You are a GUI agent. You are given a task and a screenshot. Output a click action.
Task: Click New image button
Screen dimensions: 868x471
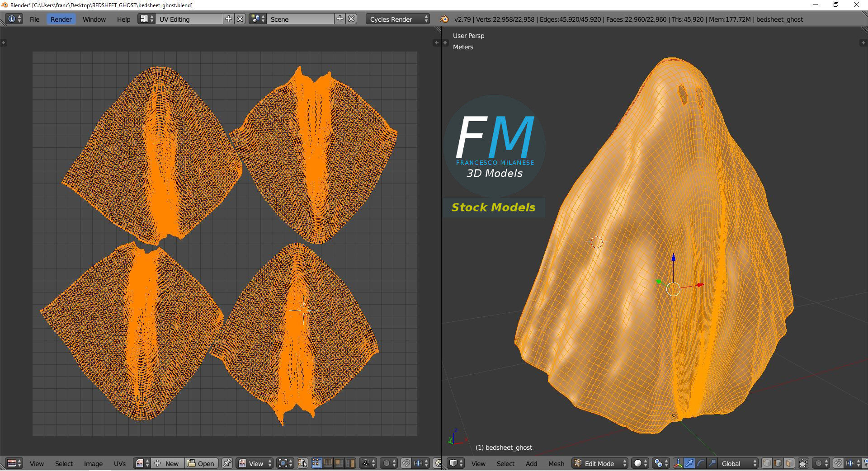pos(168,463)
